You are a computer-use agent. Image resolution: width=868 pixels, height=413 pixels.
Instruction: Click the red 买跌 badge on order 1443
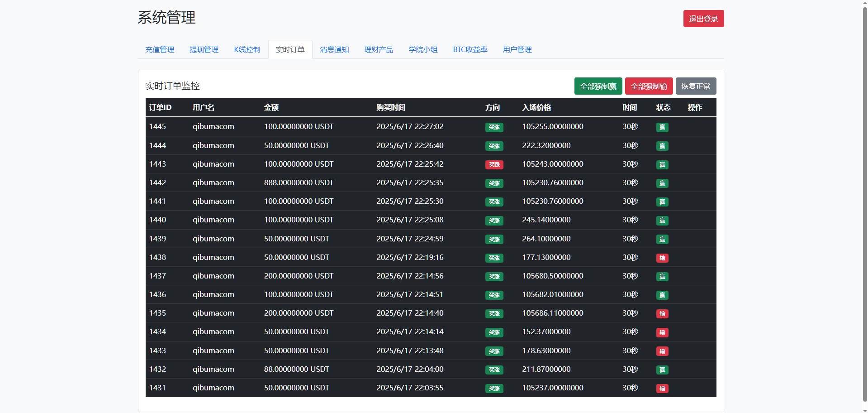[494, 165]
